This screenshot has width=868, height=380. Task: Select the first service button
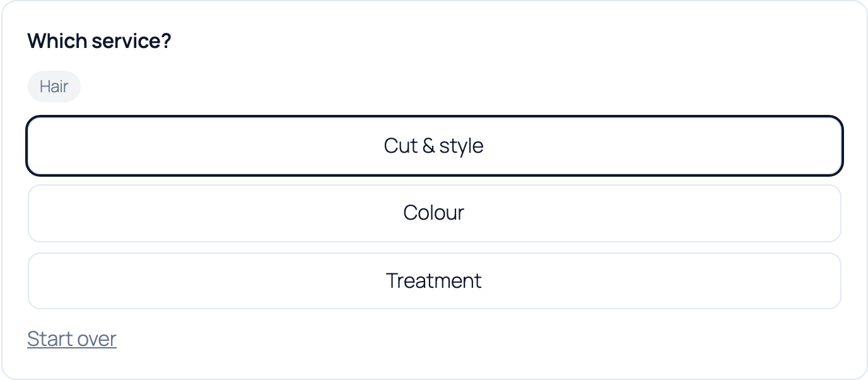coord(434,146)
